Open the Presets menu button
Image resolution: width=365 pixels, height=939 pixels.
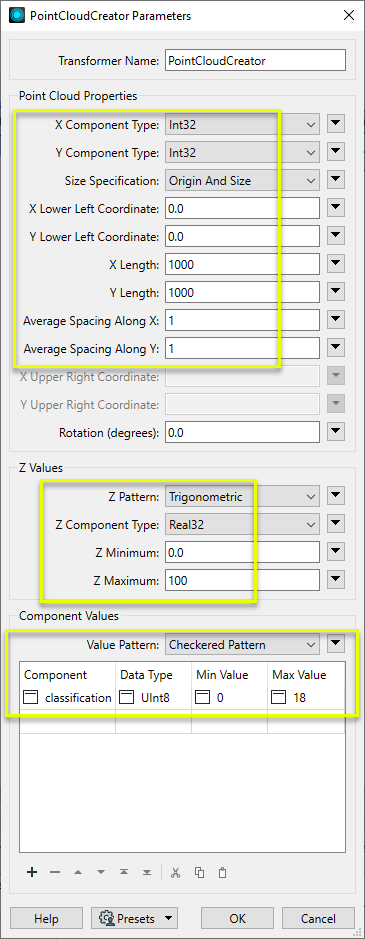tap(134, 919)
